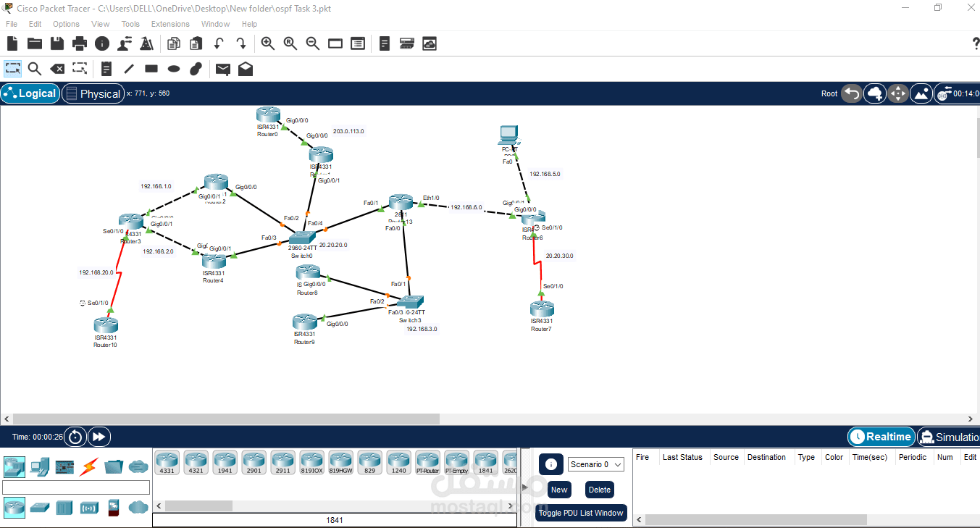The image size is (980, 528).
Task: Select the Place Note tool
Action: click(x=106, y=69)
